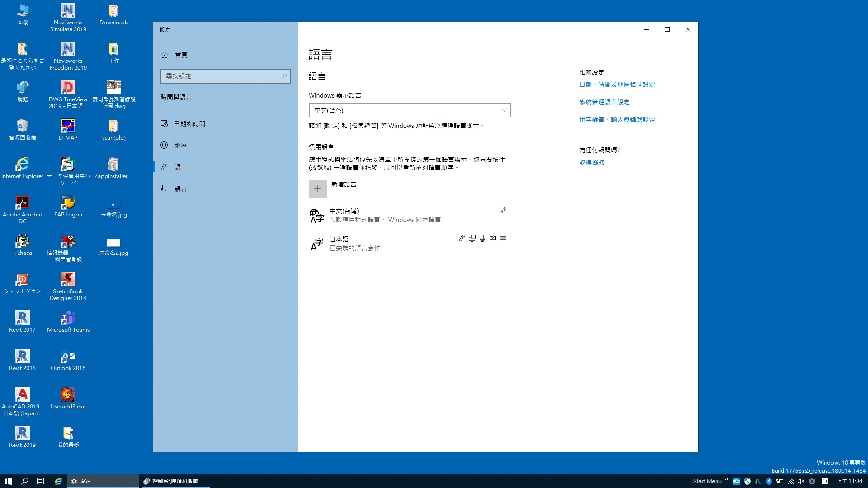Expand Start Menu toolbar chevron on taskbar
Image resolution: width=868 pixels, height=488 pixels.
[726, 479]
